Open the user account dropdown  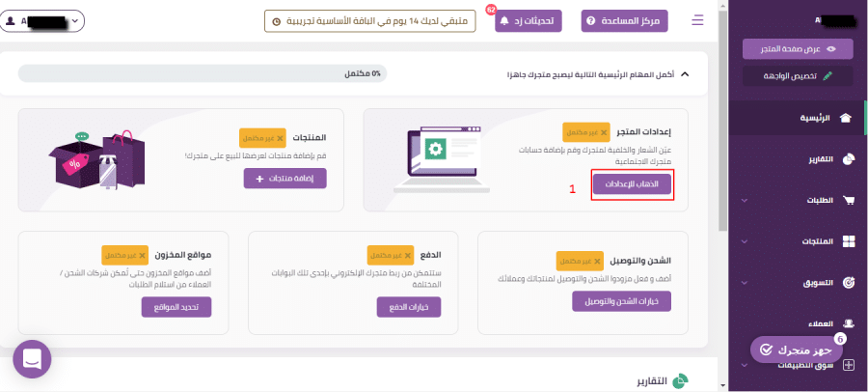[42, 21]
